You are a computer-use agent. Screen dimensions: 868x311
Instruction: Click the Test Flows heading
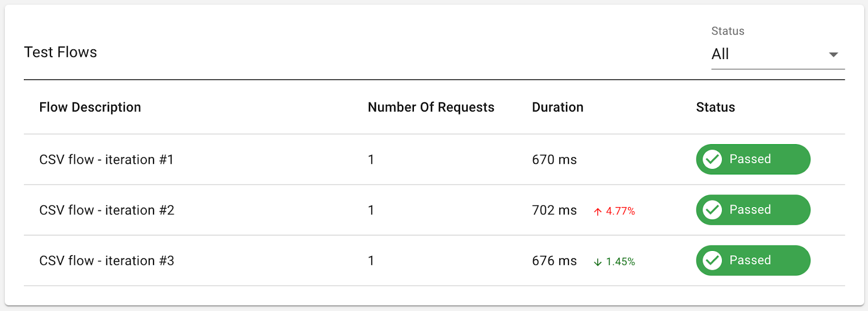click(x=60, y=52)
